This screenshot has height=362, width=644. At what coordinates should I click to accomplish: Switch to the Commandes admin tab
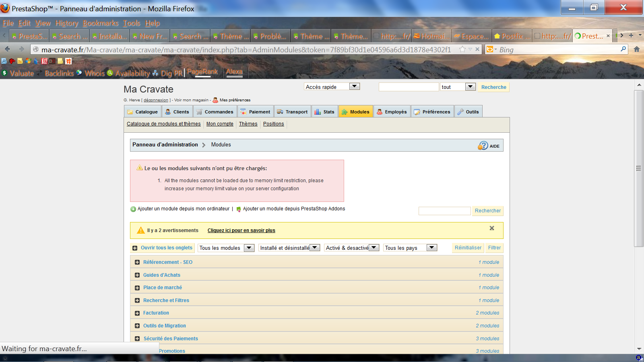point(215,111)
